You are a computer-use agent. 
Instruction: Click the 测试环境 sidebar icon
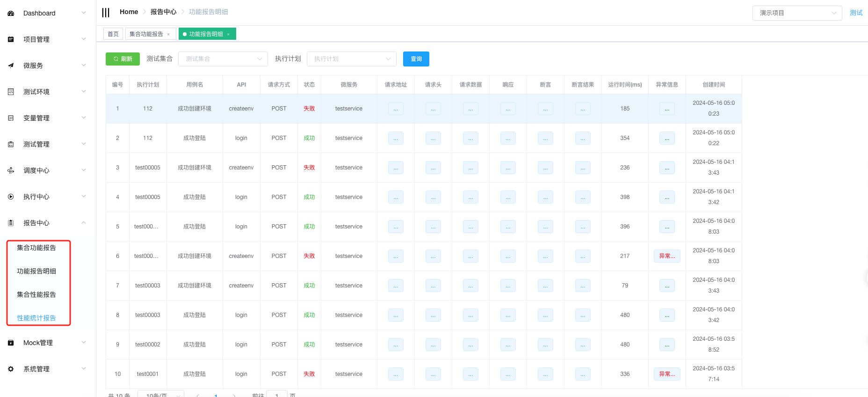pyautogui.click(x=11, y=92)
